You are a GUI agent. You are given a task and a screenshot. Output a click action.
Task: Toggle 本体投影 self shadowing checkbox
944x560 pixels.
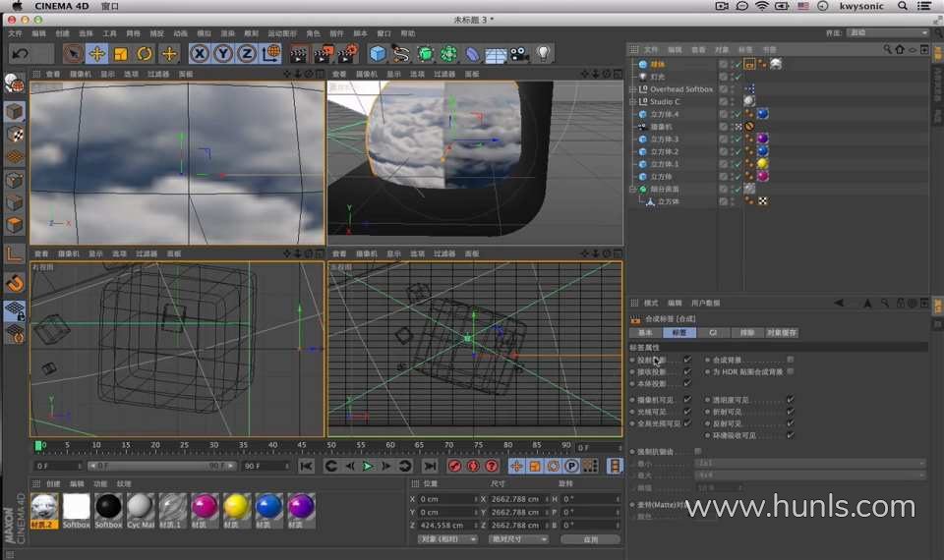687,384
